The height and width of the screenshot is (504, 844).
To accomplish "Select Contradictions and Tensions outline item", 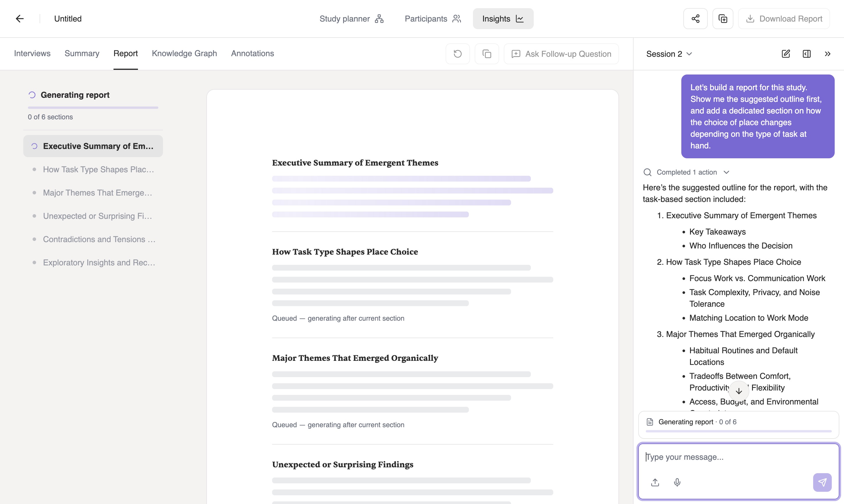I will point(93,239).
